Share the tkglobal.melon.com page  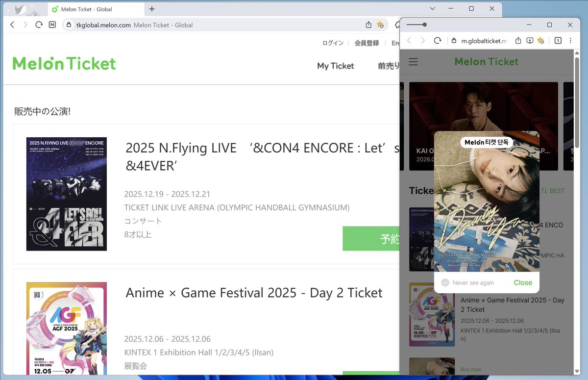click(x=368, y=25)
